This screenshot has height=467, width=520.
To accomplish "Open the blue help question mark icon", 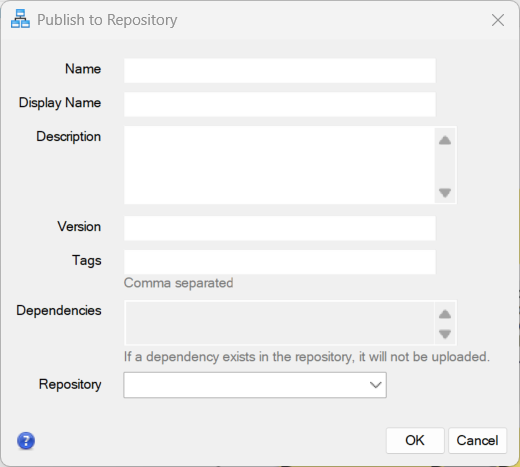I will 26,441.
